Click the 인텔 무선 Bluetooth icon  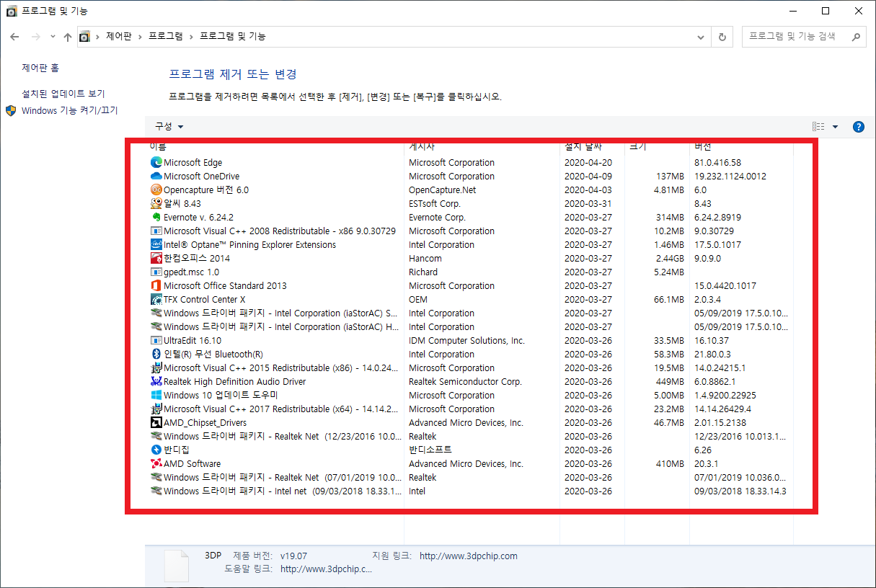[156, 355]
